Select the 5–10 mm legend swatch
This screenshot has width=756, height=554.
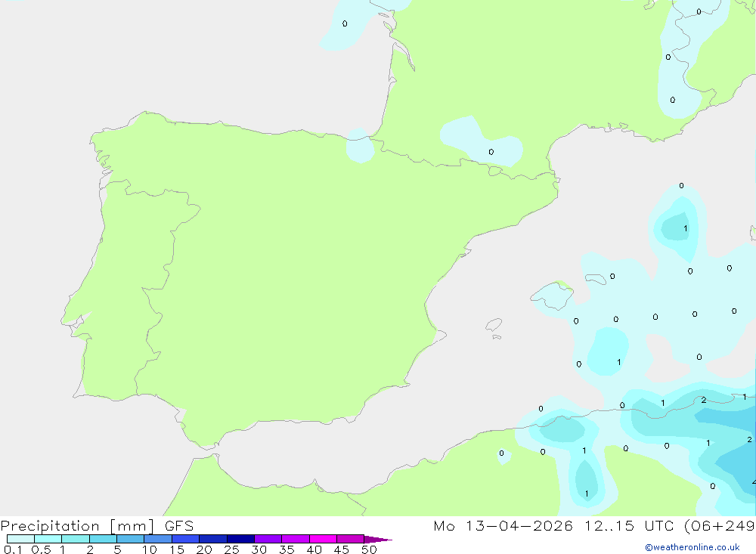[x=130, y=539]
